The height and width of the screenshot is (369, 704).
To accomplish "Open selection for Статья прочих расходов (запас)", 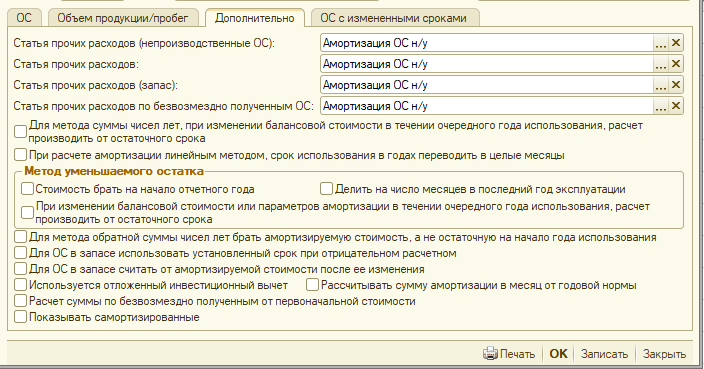I will click(x=660, y=85).
